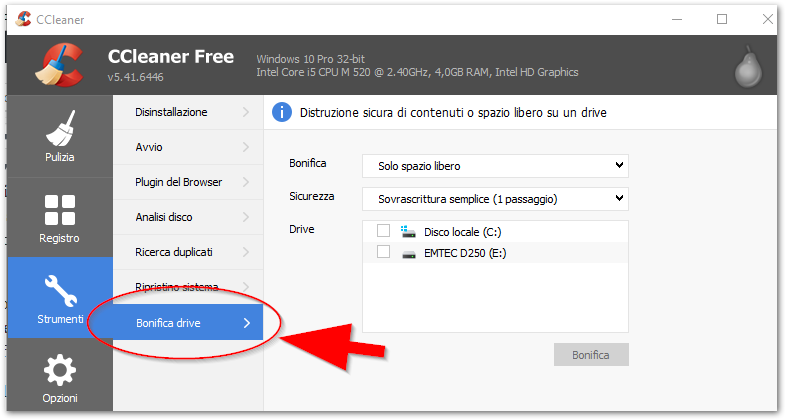Click the Disco locale (C:) label
Image resolution: width=786 pixels, height=420 pixels.
point(463,232)
